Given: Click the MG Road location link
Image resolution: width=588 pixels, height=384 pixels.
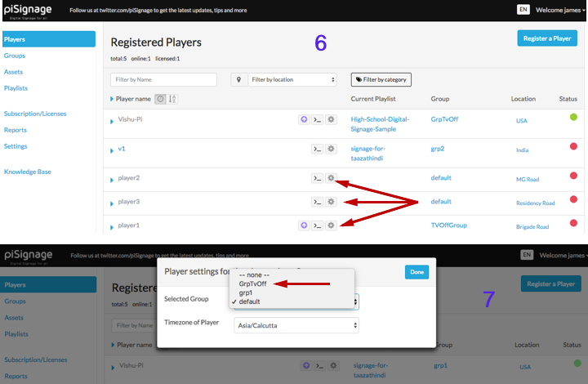Looking at the screenshot, I should click(x=528, y=179).
